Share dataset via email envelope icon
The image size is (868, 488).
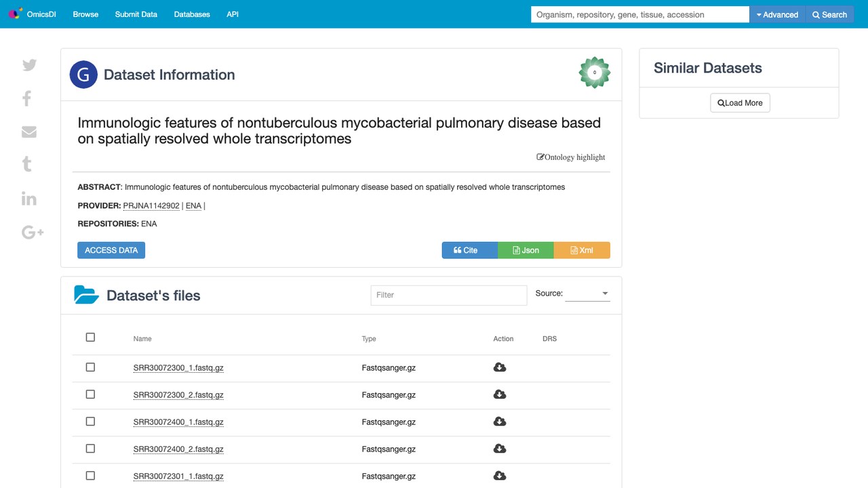coord(29,132)
